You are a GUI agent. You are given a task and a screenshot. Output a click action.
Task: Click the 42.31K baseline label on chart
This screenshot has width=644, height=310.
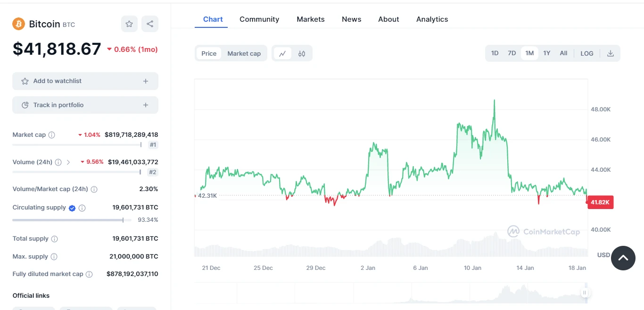(x=207, y=195)
